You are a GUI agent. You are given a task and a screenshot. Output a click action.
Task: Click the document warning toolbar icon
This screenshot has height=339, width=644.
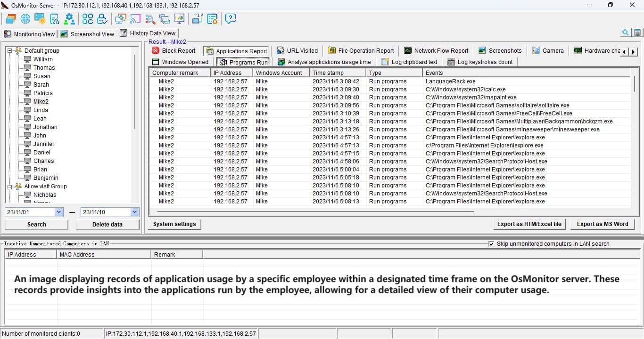55,19
